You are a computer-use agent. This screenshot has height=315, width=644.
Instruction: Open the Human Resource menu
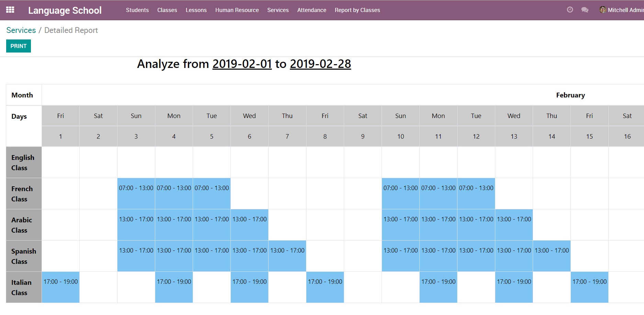click(237, 10)
